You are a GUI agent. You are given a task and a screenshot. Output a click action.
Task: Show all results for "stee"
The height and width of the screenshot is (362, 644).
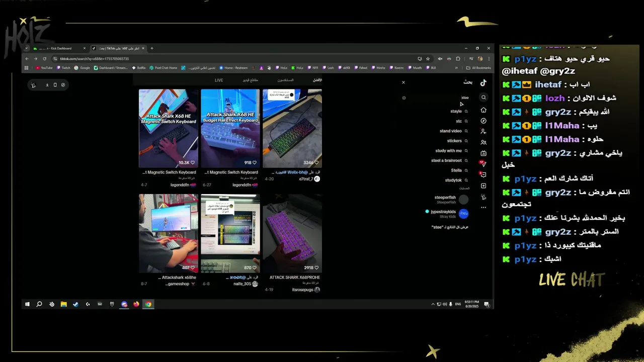pyautogui.click(x=450, y=227)
